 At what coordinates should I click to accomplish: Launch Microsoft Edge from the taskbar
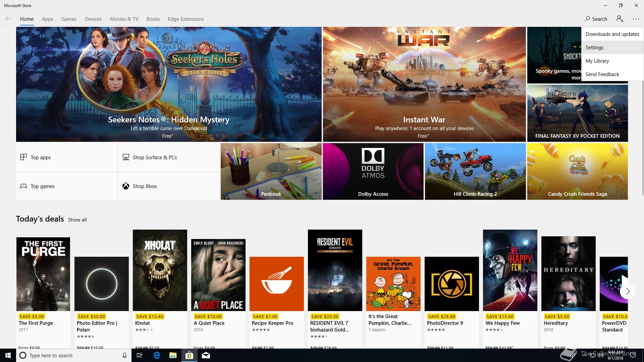(157, 355)
